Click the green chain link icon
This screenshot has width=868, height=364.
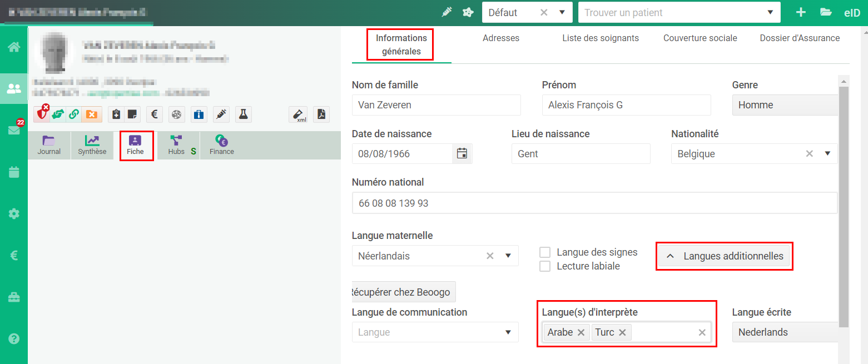73,114
